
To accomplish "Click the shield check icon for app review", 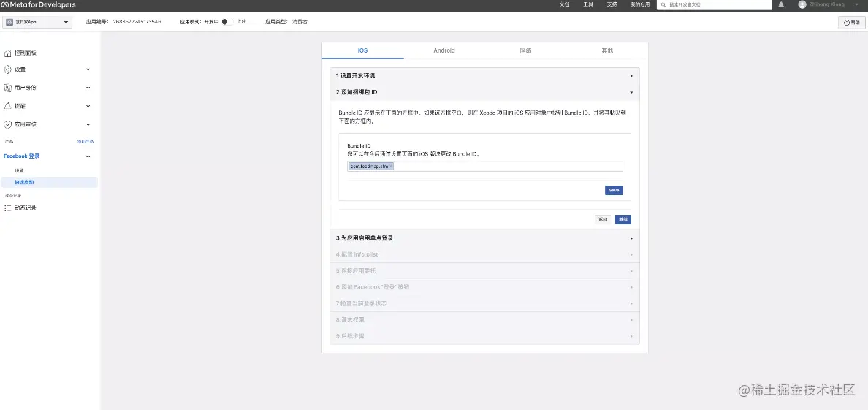I will [7, 125].
